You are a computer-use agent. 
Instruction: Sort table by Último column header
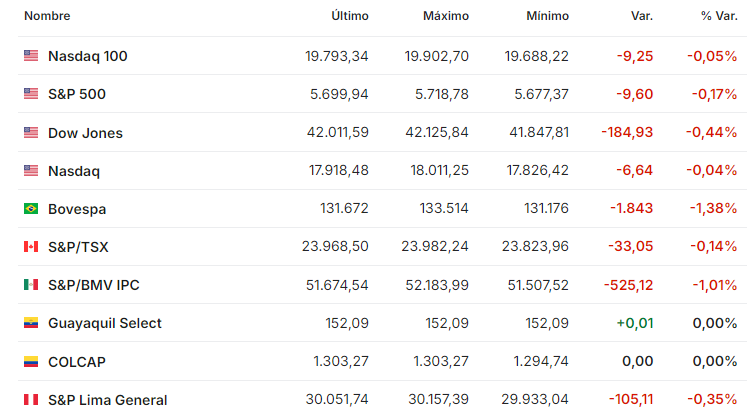pos(350,16)
